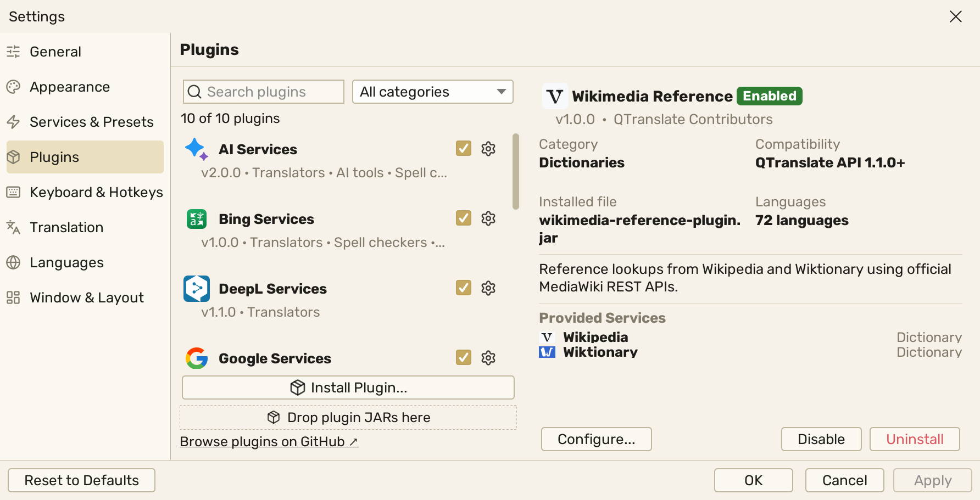980x500 pixels.
Task: Click the Wikipedia service icon
Action: (x=547, y=337)
